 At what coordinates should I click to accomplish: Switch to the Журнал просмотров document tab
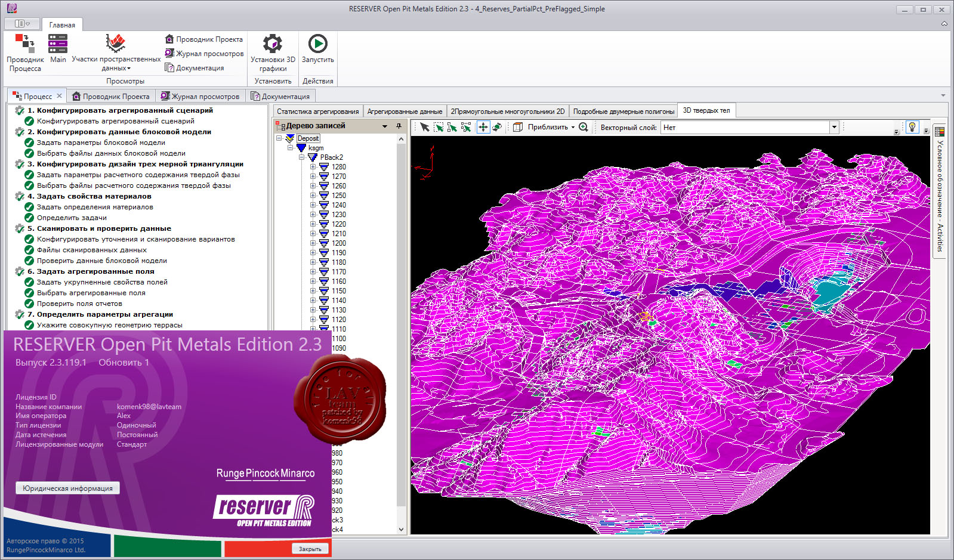point(200,96)
